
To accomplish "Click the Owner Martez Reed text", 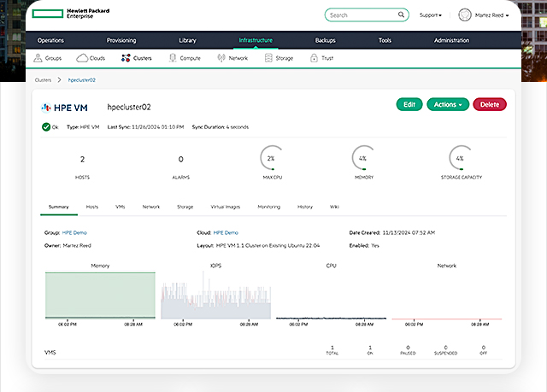I will point(68,245).
